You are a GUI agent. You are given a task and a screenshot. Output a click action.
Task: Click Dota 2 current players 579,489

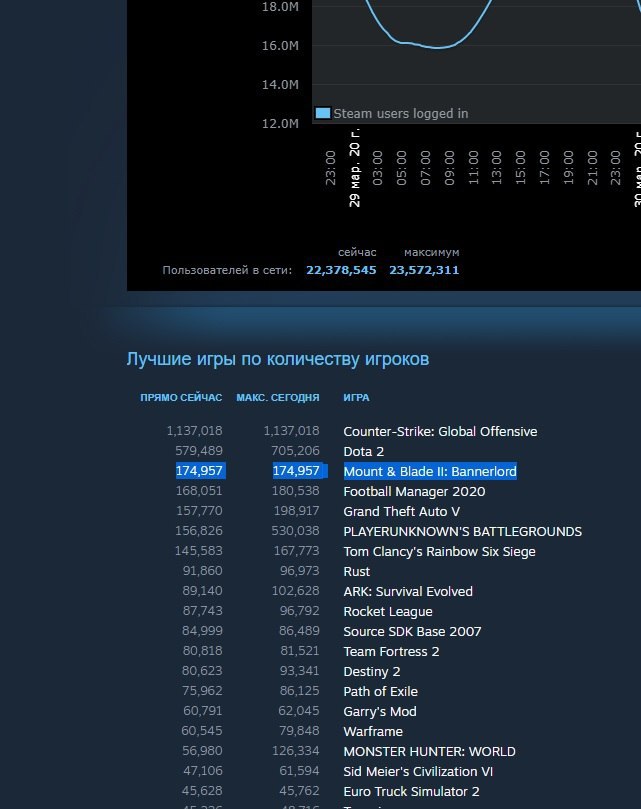(x=199, y=451)
